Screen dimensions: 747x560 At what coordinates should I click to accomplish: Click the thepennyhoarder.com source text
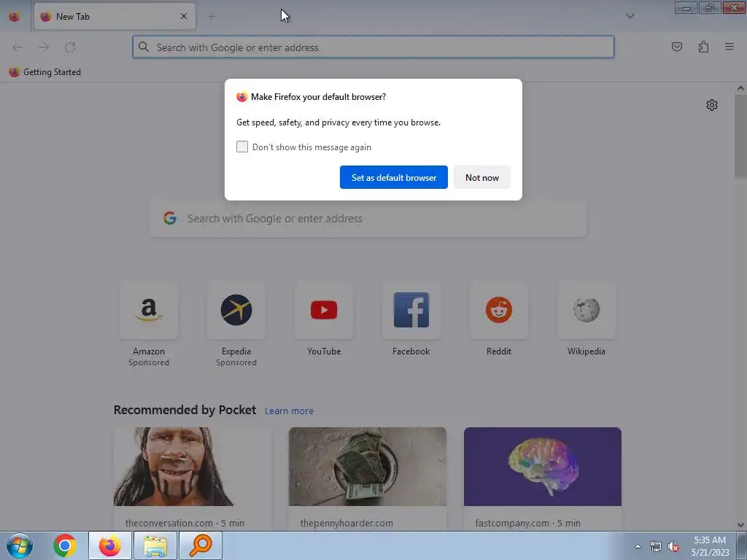(347, 523)
